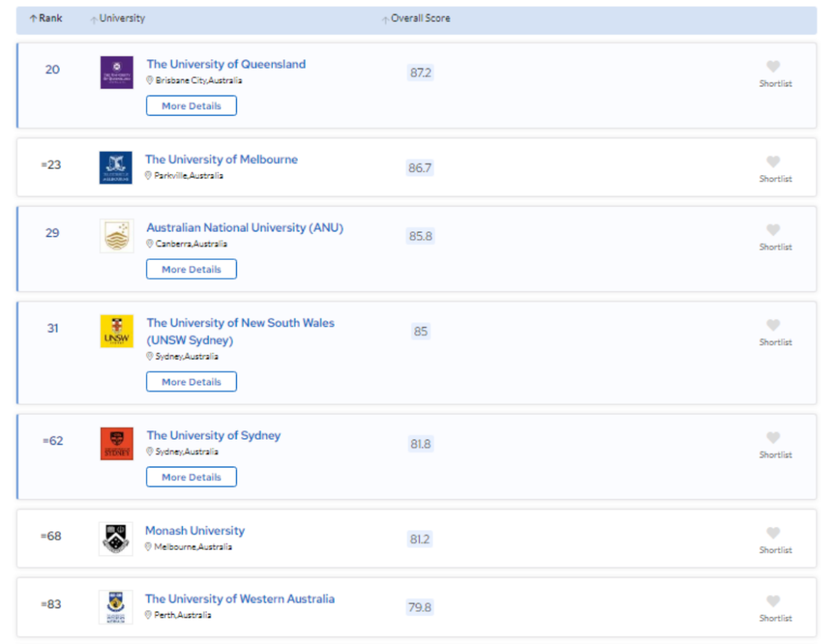Open The University of Melbourne logo

click(x=116, y=167)
